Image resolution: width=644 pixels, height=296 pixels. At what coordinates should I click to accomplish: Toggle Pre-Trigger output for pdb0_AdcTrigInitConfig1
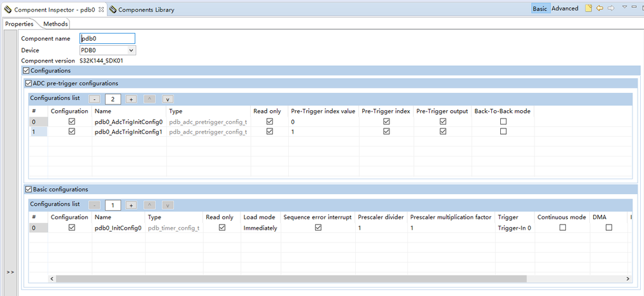tap(443, 132)
